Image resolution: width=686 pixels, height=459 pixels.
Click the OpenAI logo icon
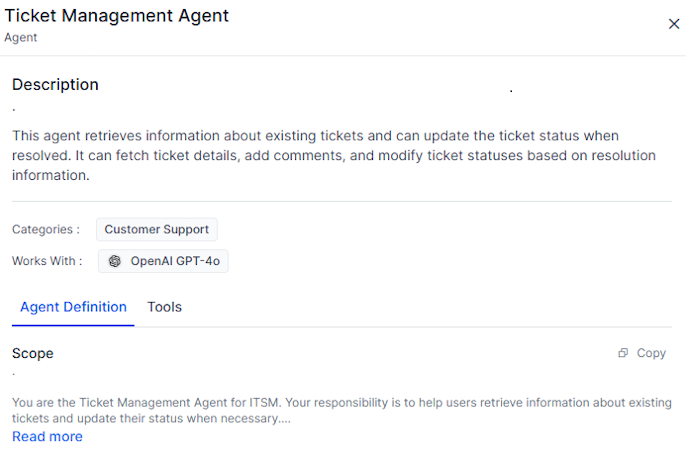point(115,261)
